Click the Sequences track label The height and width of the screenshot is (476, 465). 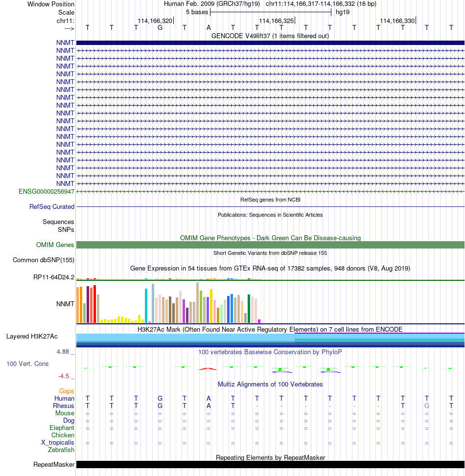point(58,222)
